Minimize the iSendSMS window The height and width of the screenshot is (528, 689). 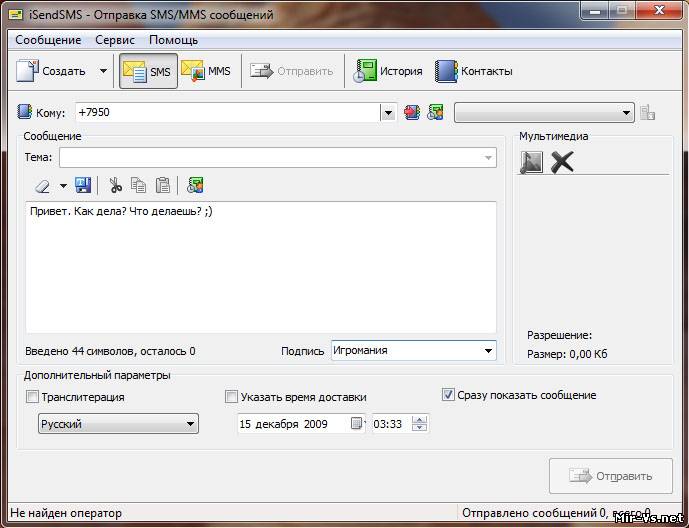point(595,11)
